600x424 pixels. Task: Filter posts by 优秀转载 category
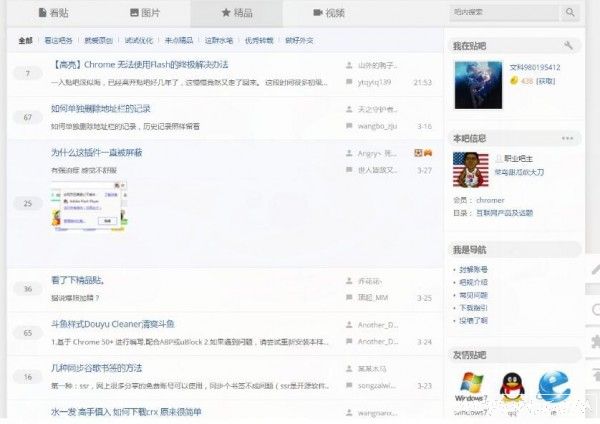pyautogui.click(x=259, y=40)
